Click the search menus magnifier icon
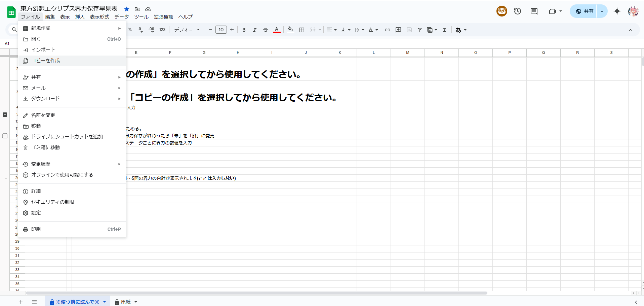Screen dimensions: 644x306 14,30
